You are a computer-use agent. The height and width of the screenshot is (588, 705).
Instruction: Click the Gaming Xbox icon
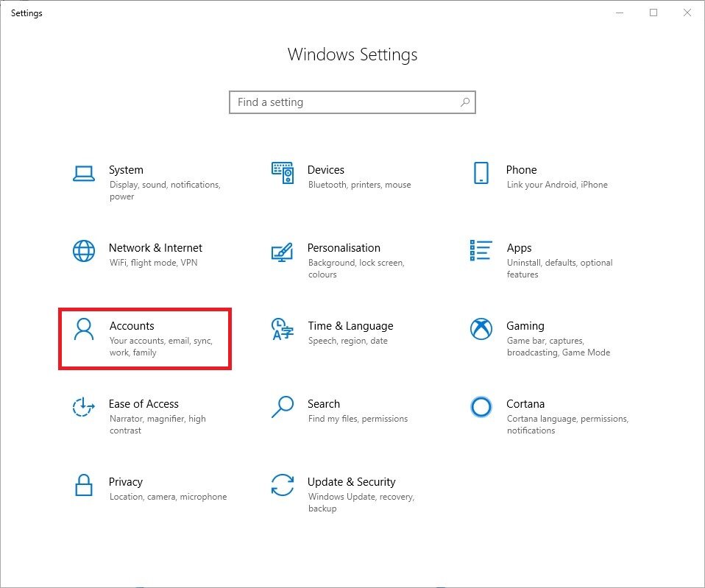point(481,329)
